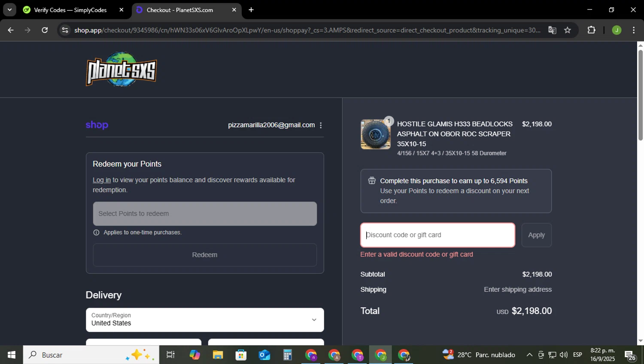This screenshot has height=364, width=644.
Task: Open the Select Points to redeem dropdown
Action: [x=205, y=214]
